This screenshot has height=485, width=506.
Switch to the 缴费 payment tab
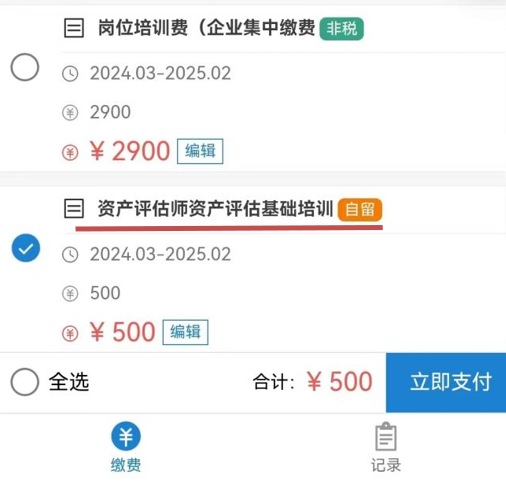pos(126,447)
